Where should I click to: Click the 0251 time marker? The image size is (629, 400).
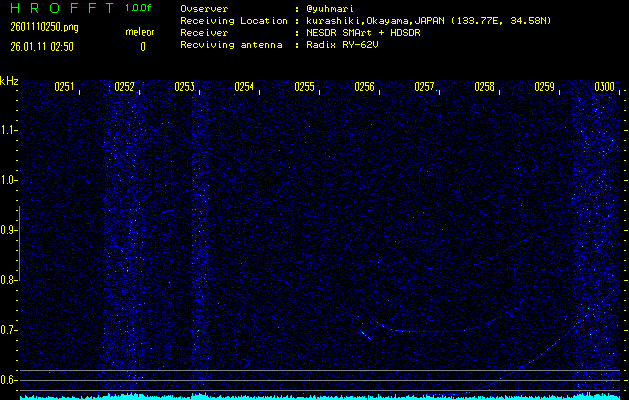pos(64,87)
